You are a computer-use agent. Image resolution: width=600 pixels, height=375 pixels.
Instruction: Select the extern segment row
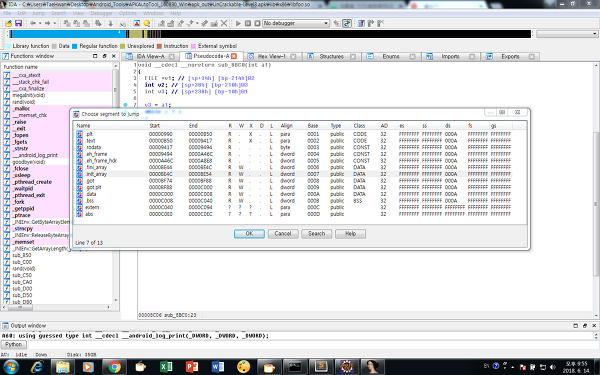[294, 207]
